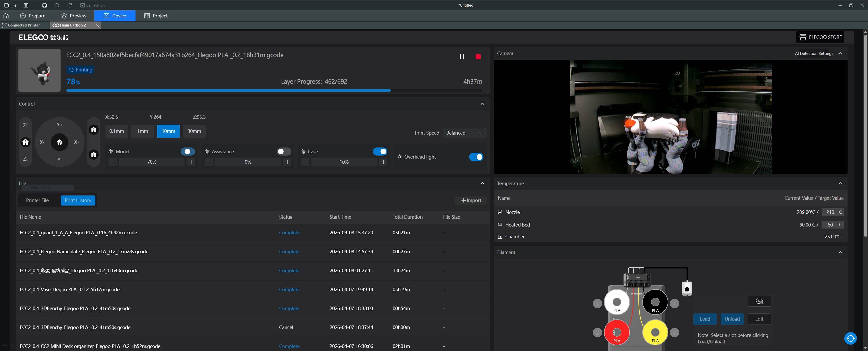This screenshot has width=868, height=351.
Task: Open filament settings icon above Edit
Action: (759, 301)
